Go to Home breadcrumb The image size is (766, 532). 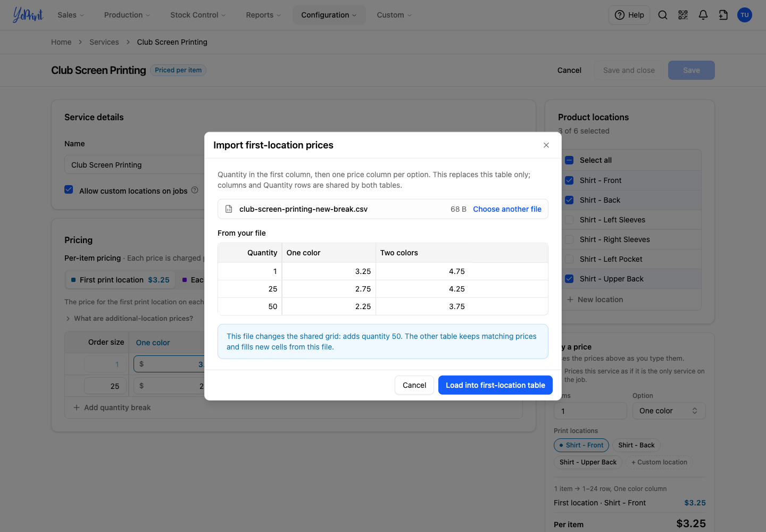pos(61,42)
